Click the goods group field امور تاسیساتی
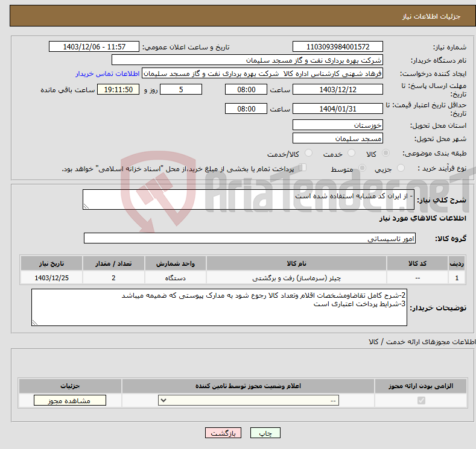This screenshot has height=449, width=476. (250, 238)
